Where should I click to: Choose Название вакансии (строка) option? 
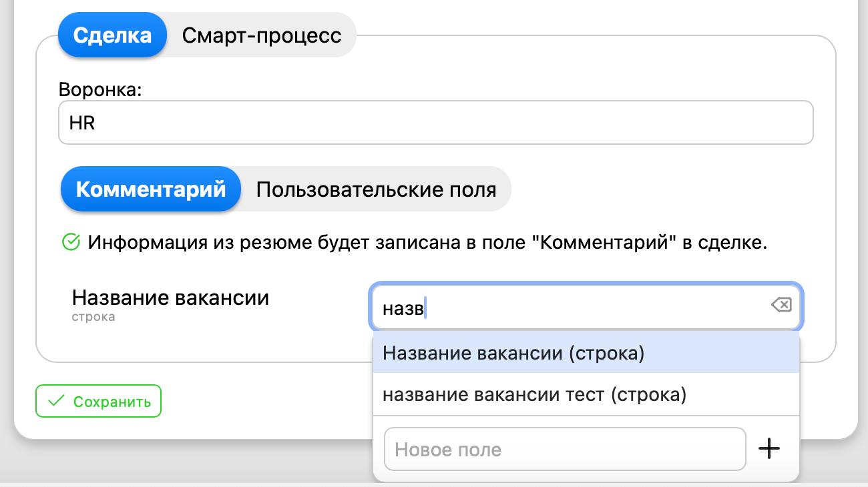coord(586,353)
